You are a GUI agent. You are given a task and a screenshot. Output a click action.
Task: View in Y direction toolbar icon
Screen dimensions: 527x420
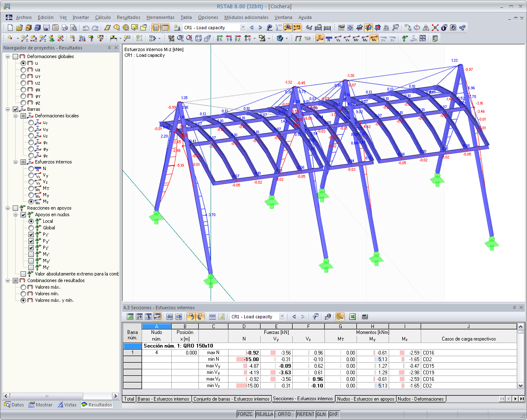pos(229,38)
